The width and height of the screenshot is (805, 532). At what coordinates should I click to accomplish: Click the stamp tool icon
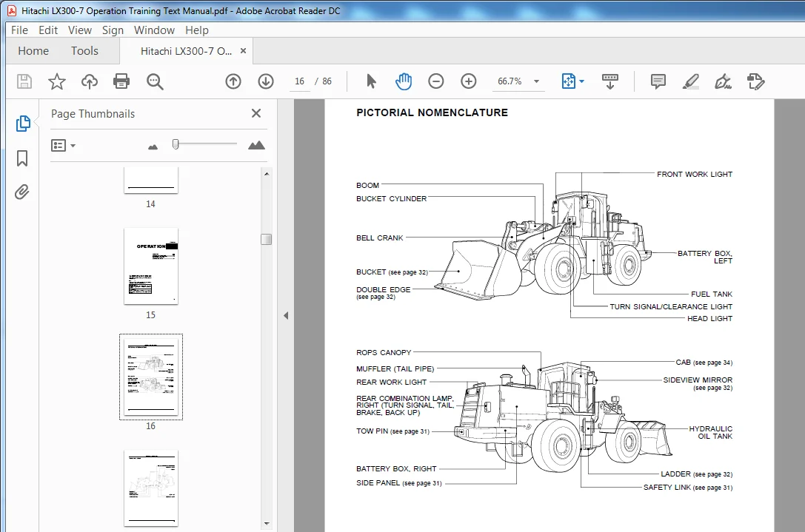tap(755, 81)
